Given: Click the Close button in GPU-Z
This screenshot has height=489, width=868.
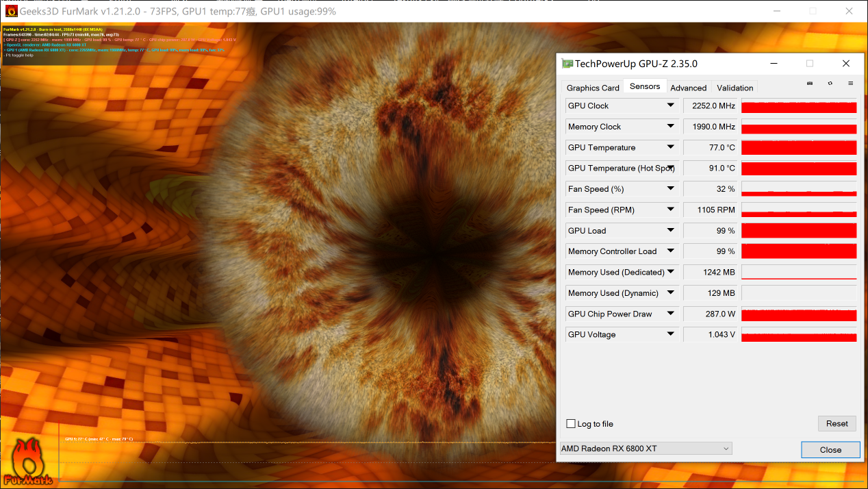Looking at the screenshot, I should [x=830, y=450].
